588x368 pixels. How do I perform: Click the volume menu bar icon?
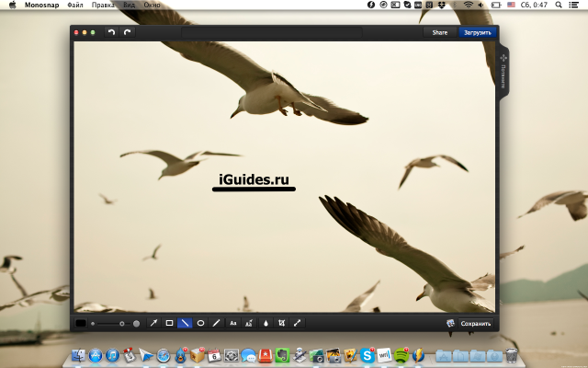click(x=481, y=5)
